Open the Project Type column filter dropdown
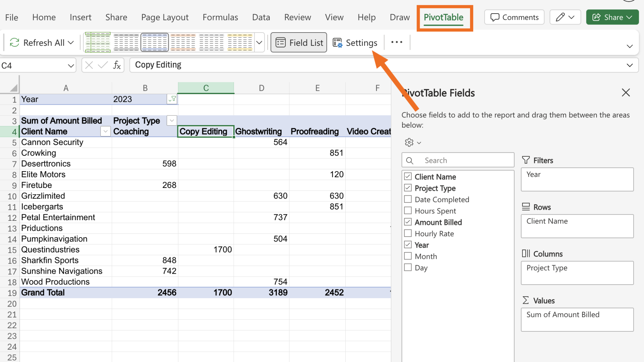The image size is (644, 362). [x=172, y=120]
